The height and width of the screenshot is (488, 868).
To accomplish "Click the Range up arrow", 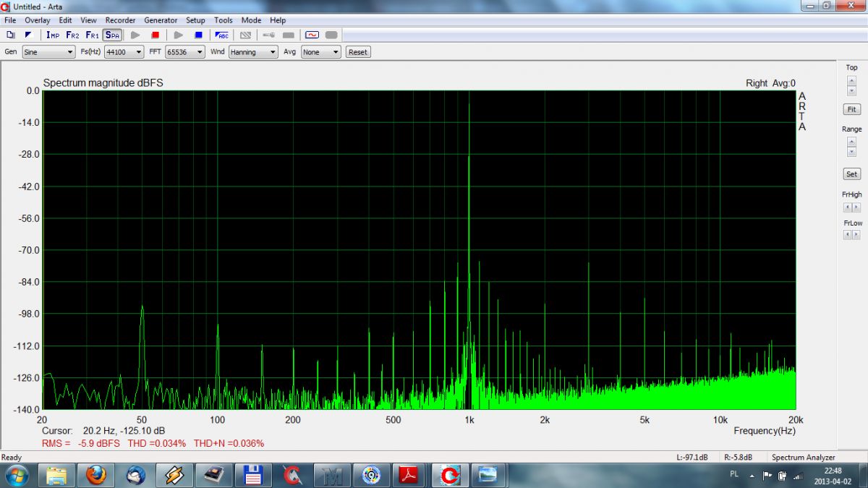I will pos(852,142).
